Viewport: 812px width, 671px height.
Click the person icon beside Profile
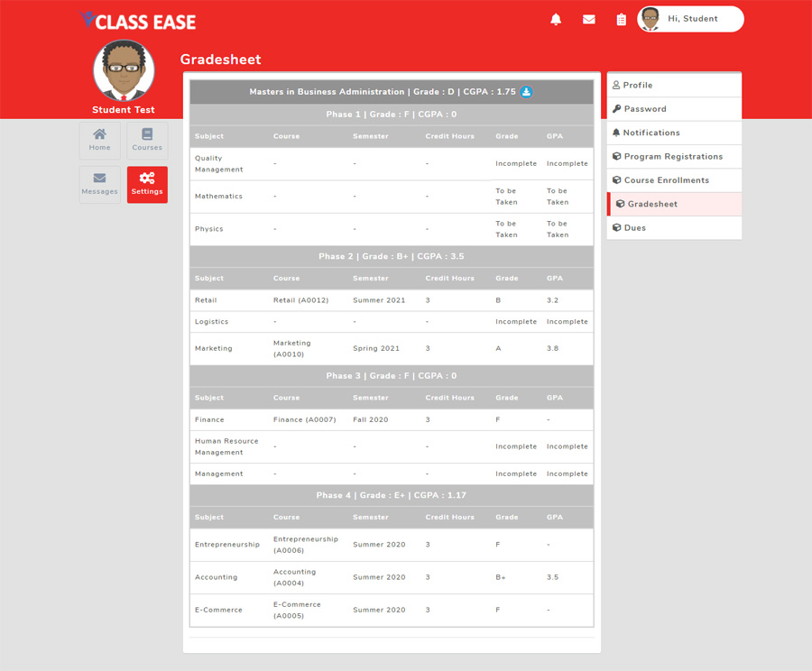[618, 85]
